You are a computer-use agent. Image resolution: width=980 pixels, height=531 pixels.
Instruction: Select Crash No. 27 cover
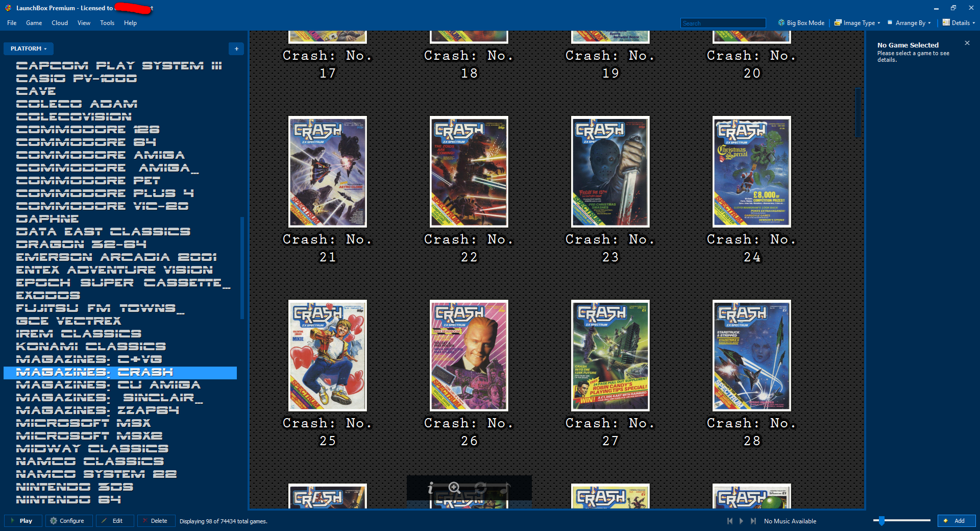610,355
